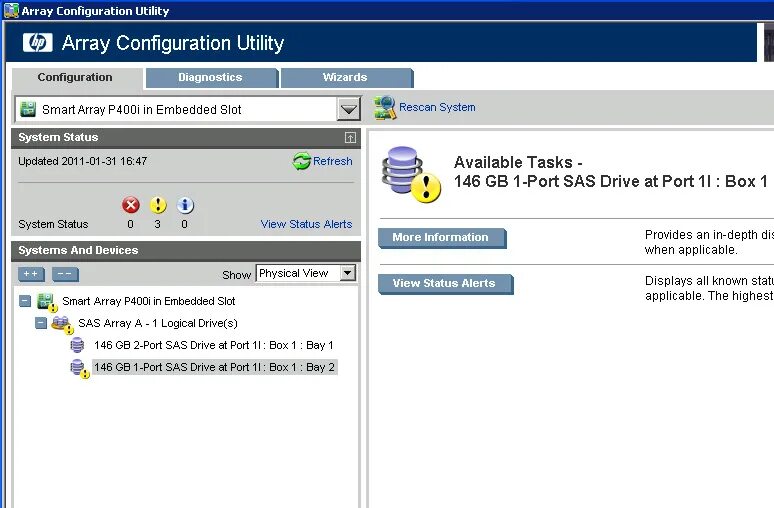Click the Available Tasks heading text
The image size is (774, 508).
pos(518,162)
